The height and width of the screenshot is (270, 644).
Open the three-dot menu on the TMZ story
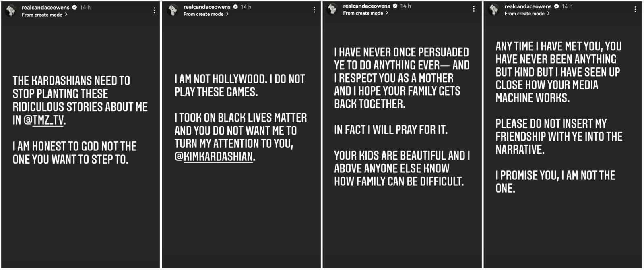[154, 10]
